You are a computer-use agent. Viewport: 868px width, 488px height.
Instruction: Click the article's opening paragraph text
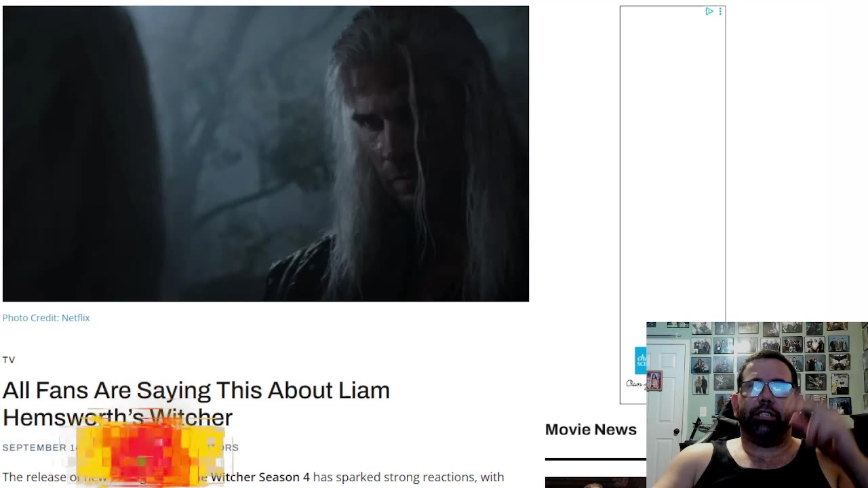coord(253,477)
